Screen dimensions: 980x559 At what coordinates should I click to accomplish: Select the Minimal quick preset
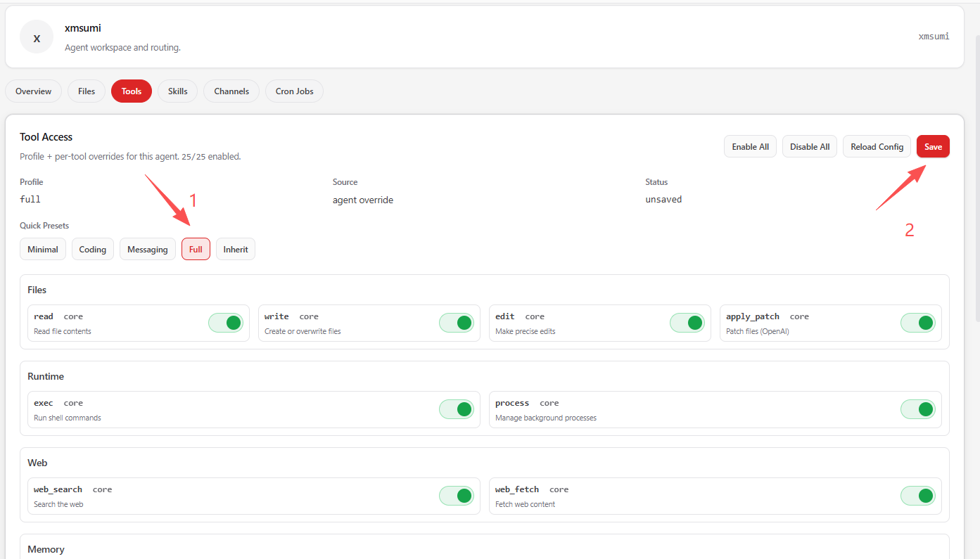pos(43,250)
